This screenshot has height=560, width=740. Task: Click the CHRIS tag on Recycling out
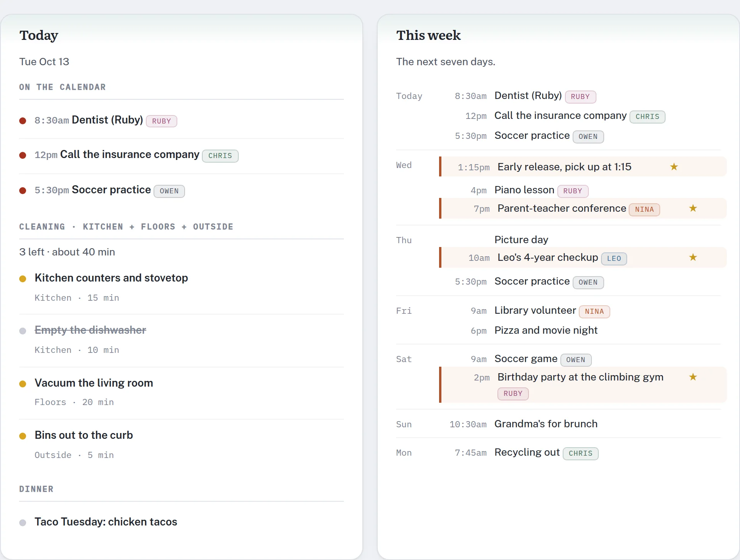[x=580, y=453]
